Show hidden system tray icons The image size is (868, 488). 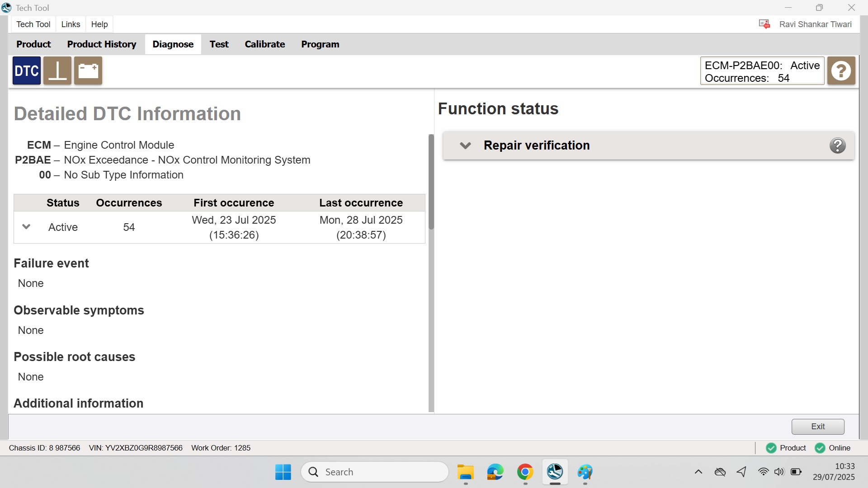698,472
